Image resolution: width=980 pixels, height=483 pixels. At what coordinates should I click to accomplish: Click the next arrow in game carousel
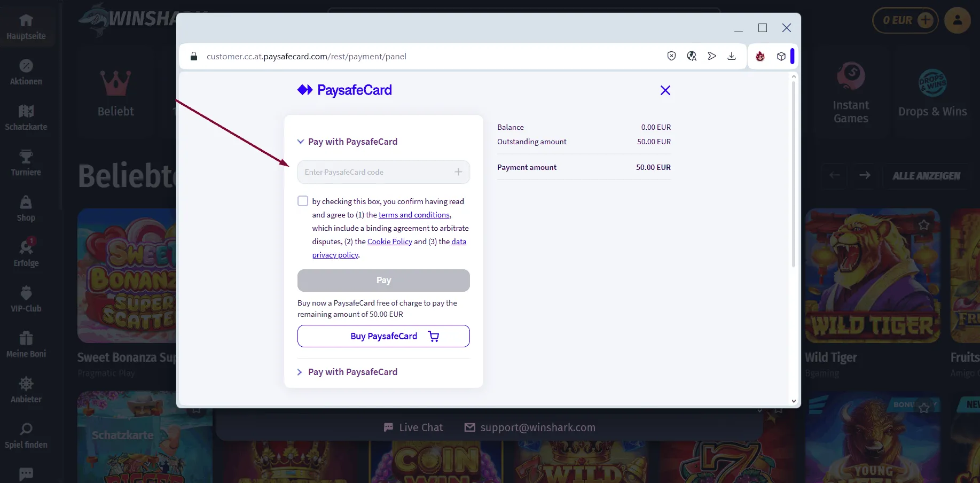pyautogui.click(x=865, y=175)
